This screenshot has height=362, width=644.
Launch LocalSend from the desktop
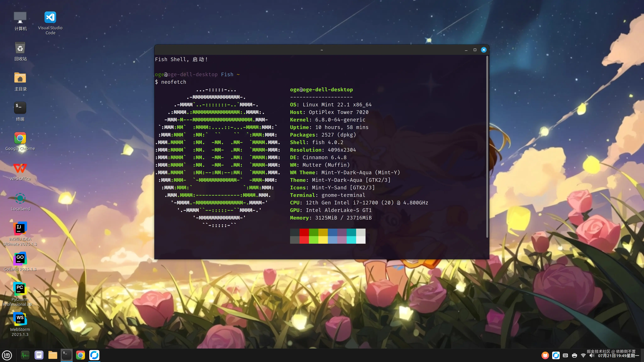pyautogui.click(x=20, y=199)
